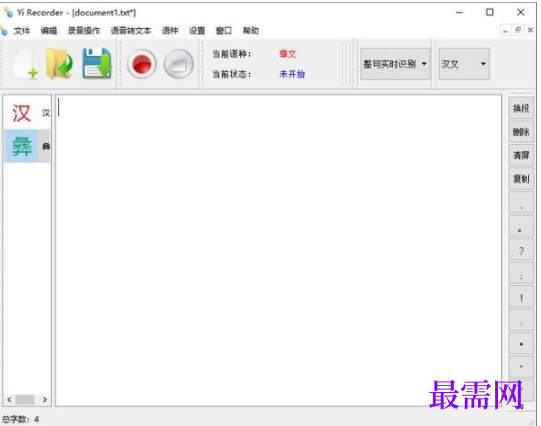
Task: Insert a question mark punctuation
Action: tap(521, 250)
